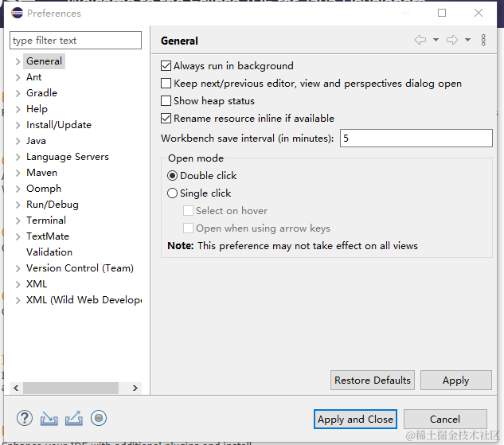Screen dimensions: 504x445
Task: Click the tree horizontal scrollbar thumb
Action: pyautogui.click(x=71, y=388)
